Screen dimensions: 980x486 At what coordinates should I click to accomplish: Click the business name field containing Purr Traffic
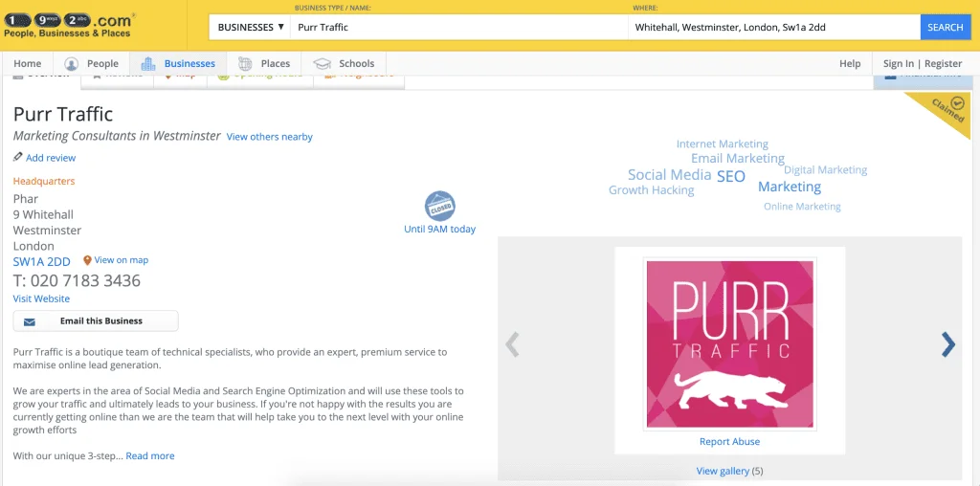point(458,28)
